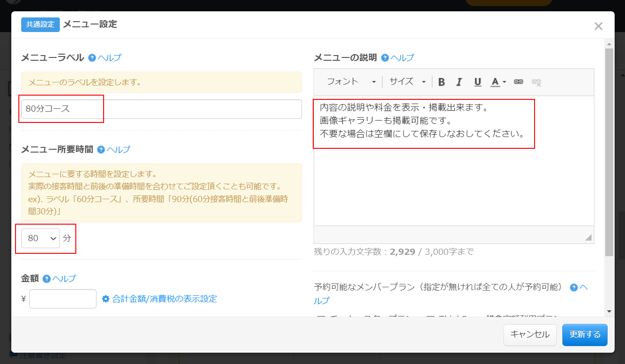Open the text color picker (A)
Screen dimensions: 625x364
(498, 82)
